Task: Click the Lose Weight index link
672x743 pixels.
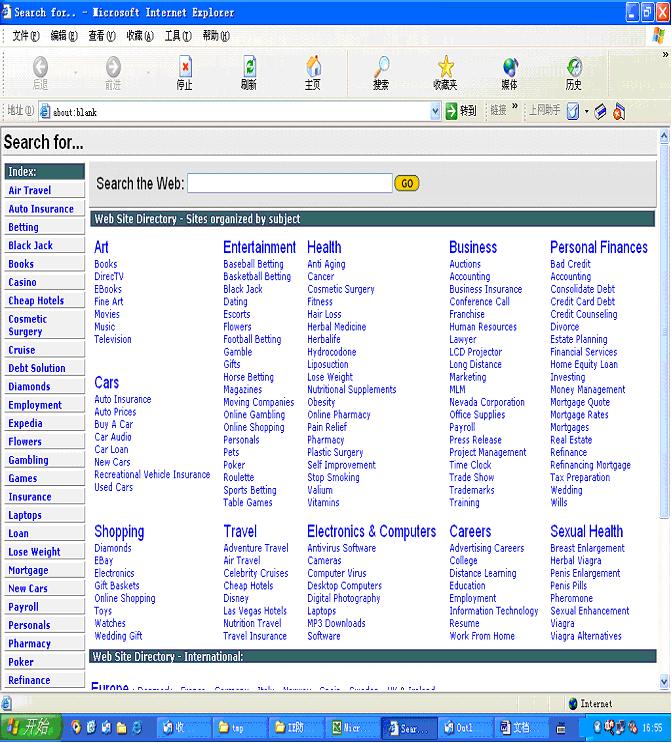Action: click(34, 552)
